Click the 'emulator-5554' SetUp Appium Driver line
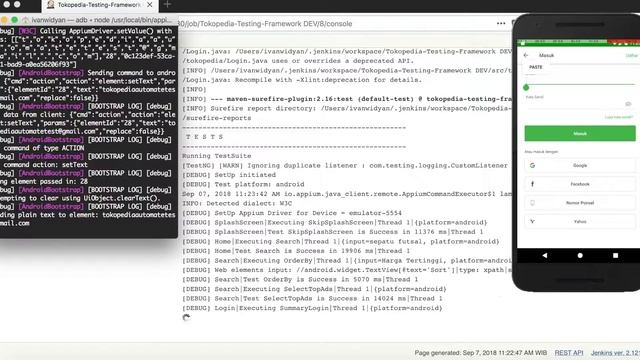Viewport: 640px width, 360px height. [x=292, y=213]
